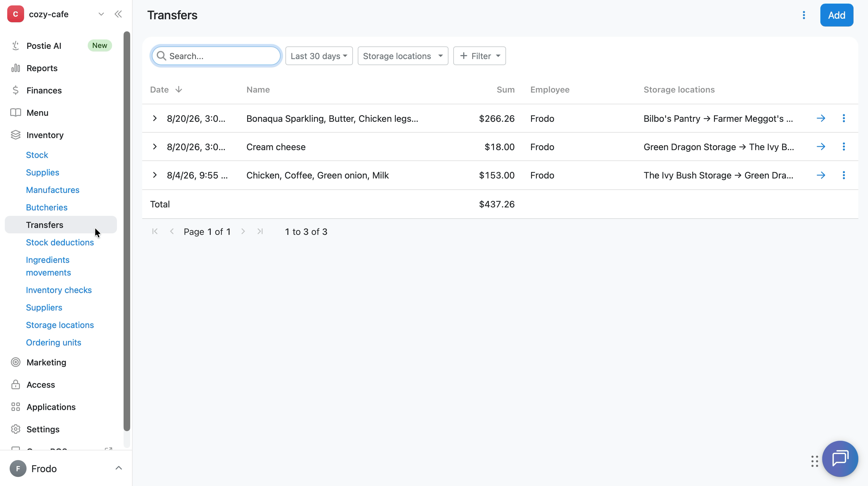Click the Access lock icon

tap(15, 385)
